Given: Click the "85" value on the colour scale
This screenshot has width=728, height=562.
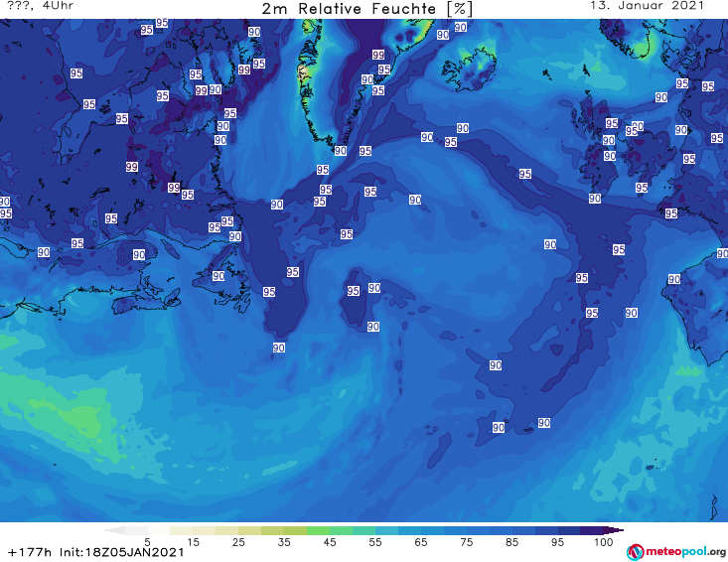Looking at the screenshot, I should pos(512,542).
